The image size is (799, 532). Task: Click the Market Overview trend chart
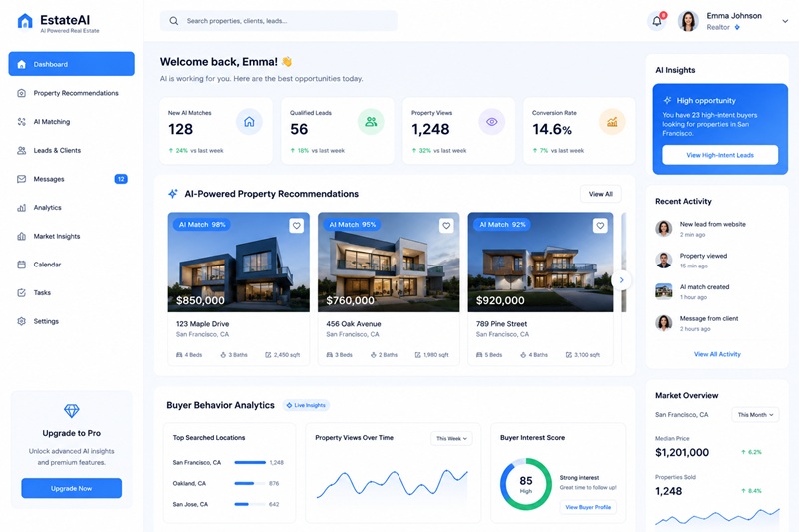point(717,518)
